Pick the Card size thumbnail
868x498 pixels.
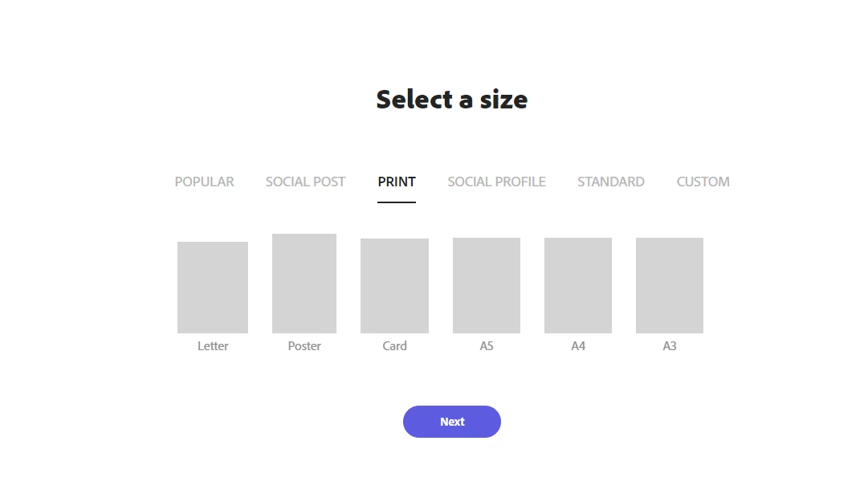pyautogui.click(x=394, y=285)
